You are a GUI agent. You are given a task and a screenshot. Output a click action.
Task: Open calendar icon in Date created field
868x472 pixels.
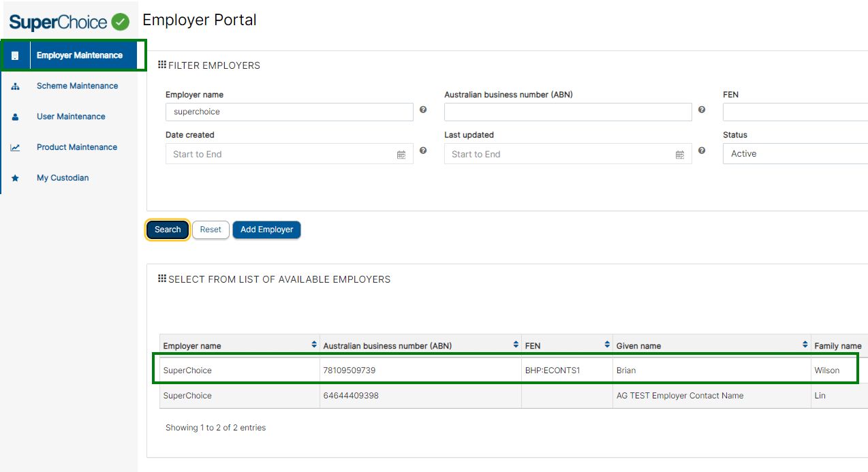(401, 155)
